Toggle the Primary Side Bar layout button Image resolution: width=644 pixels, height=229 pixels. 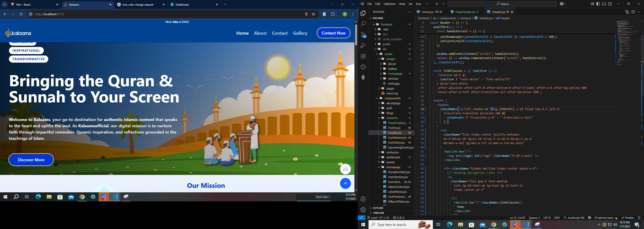598,4
